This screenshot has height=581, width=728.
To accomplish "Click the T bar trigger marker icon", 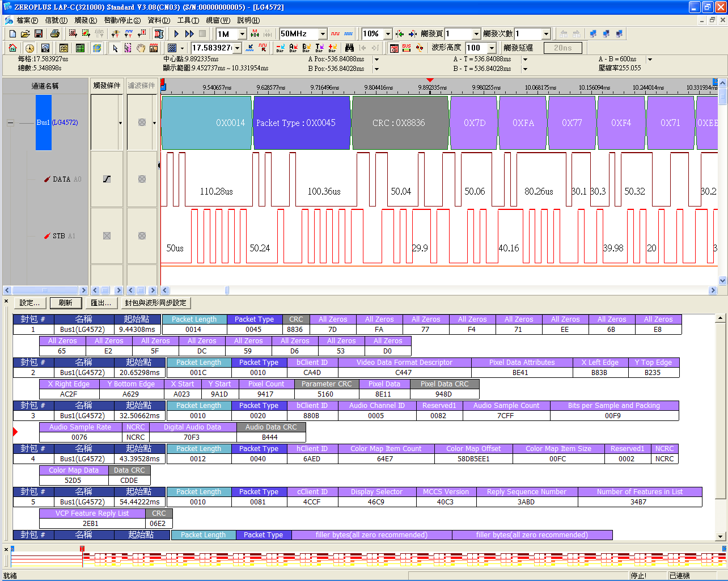I will coord(319,48).
